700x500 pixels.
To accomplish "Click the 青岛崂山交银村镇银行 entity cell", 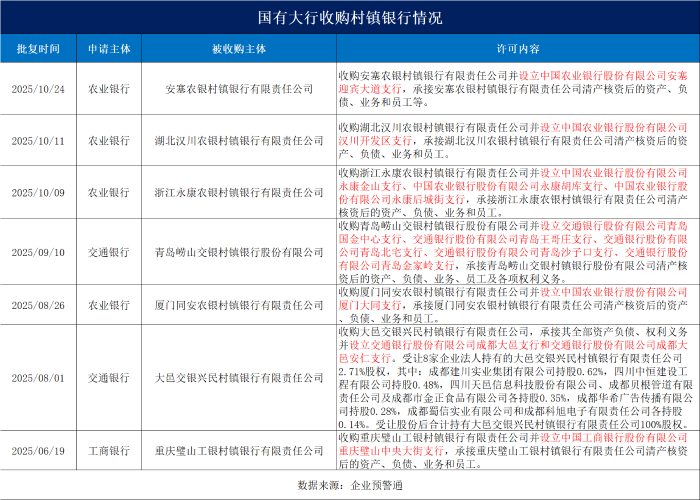I will click(x=239, y=253).
